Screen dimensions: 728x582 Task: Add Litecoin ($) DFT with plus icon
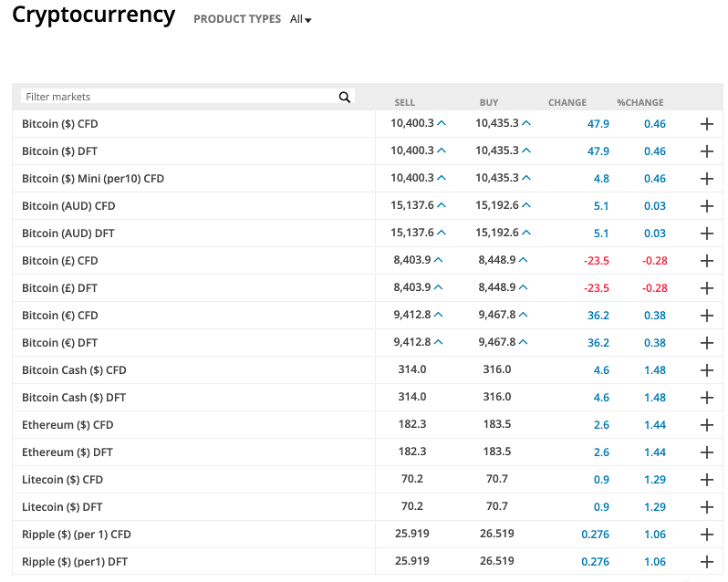click(x=707, y=507)
